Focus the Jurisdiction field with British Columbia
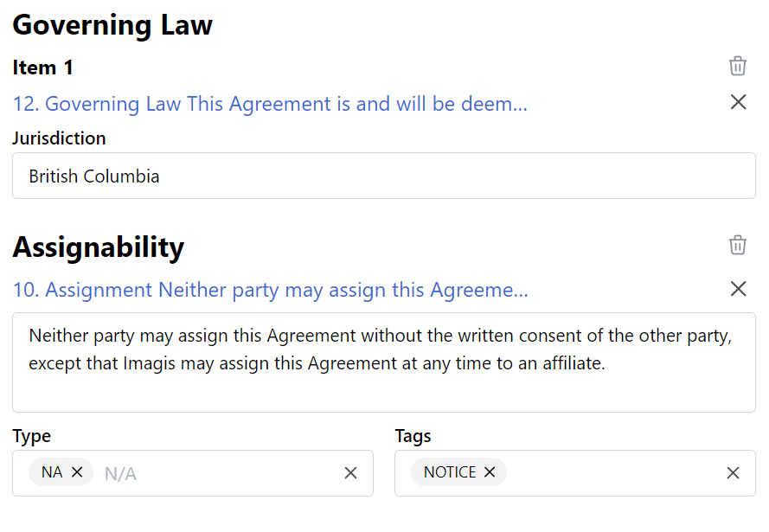 383,176
